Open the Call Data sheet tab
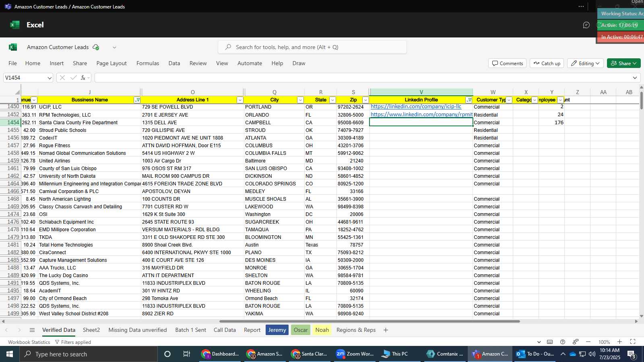644x362 pixels. click(x=225, y=330)
